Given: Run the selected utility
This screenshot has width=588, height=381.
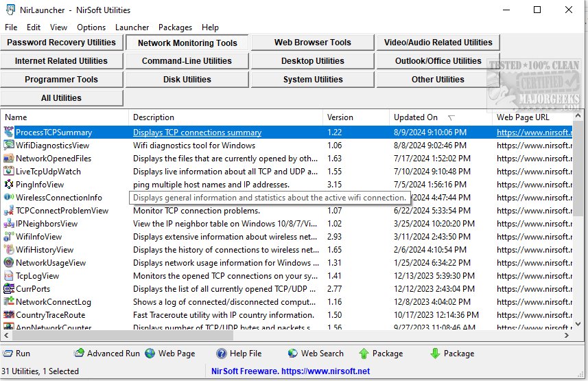Looking at the screenshot, I should click(x=16, y=354).
